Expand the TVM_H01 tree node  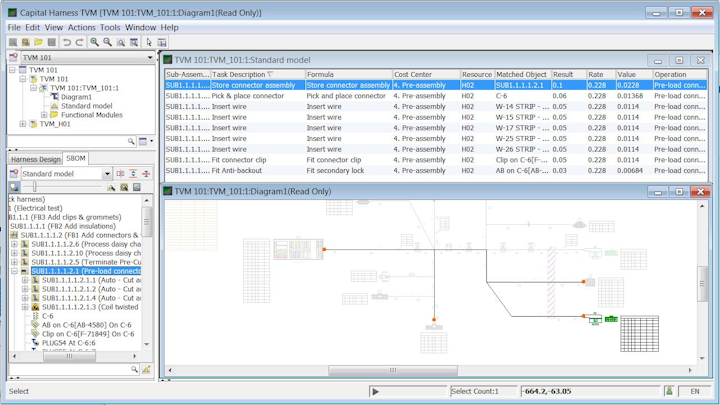tap(22, 124)
